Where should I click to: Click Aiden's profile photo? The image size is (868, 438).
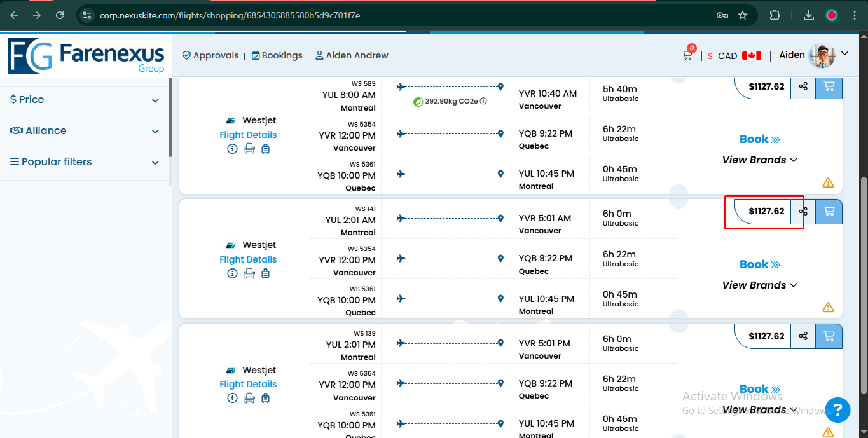pyautogui.click(x=822, y=56)
